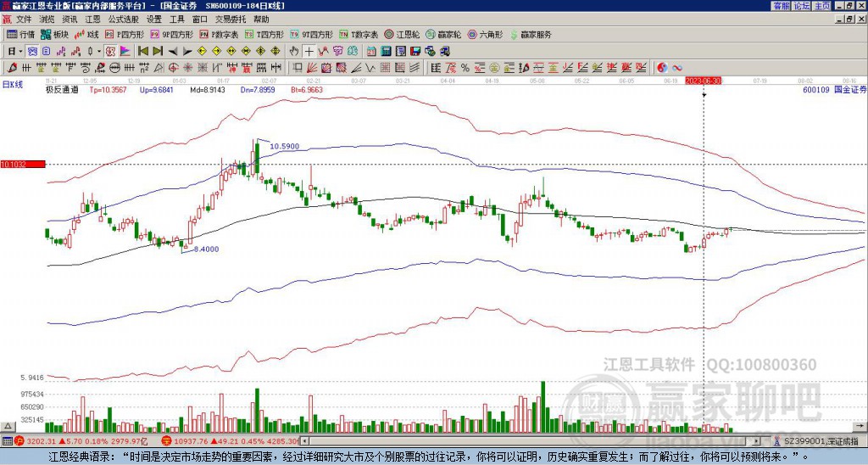Open the 9T四方形 tool

pos(312,34)
